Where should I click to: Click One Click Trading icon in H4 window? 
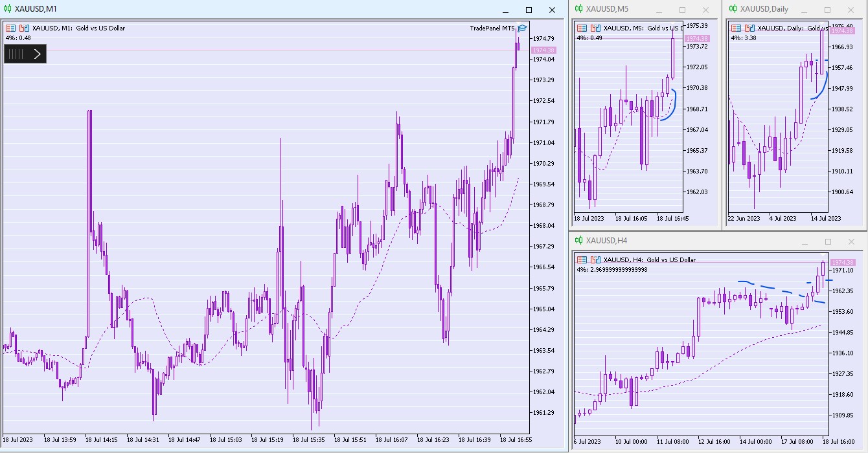(582, 260)
